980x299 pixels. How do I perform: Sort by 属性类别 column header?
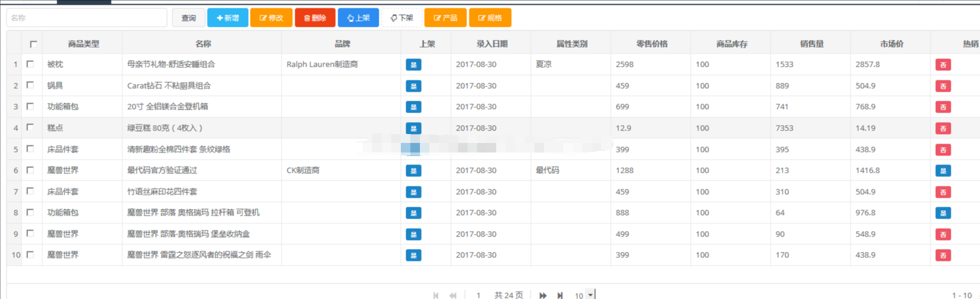571,43
